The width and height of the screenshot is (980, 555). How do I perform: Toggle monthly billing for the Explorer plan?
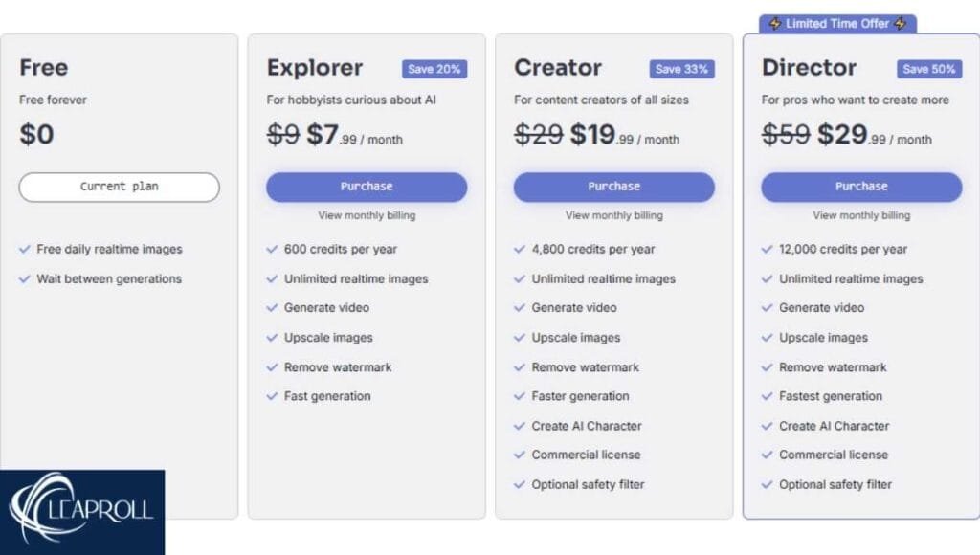(367, 215)
